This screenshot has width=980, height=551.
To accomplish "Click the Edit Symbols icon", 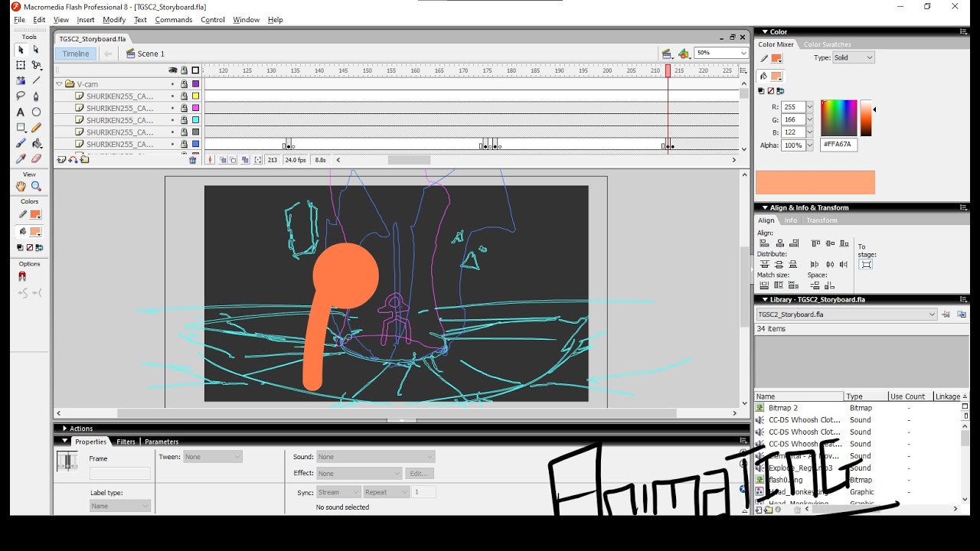I will point(684,54).
